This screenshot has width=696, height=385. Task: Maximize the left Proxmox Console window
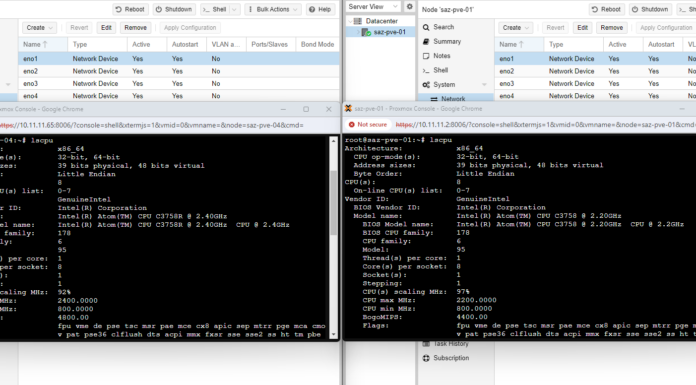click(x=306, y=109)
